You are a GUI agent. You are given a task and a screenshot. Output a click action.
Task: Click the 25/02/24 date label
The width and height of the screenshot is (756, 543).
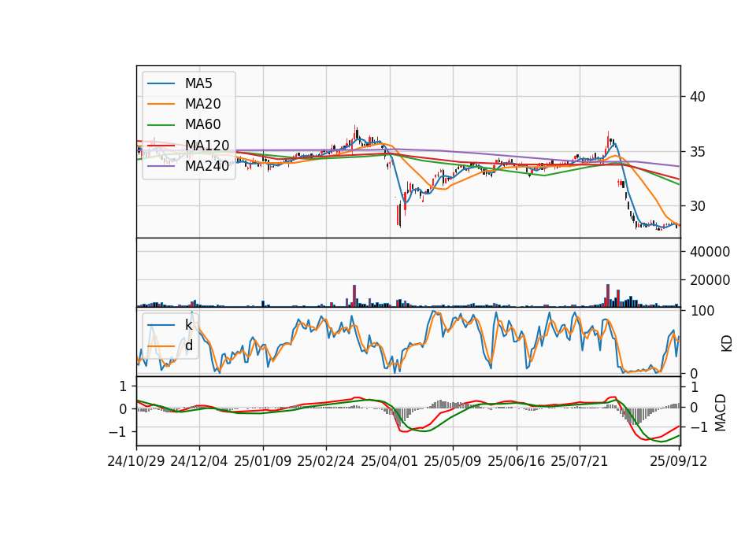coord(326,461)
